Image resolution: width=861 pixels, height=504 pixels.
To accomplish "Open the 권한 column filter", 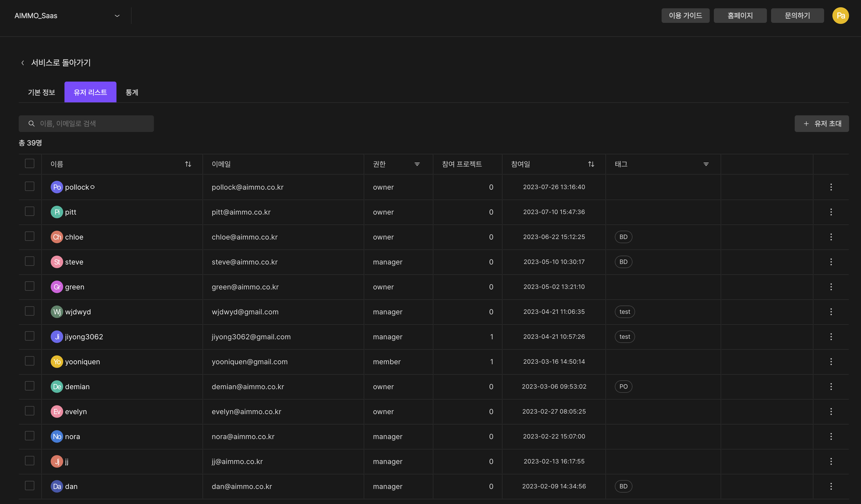I will (417, 164).
